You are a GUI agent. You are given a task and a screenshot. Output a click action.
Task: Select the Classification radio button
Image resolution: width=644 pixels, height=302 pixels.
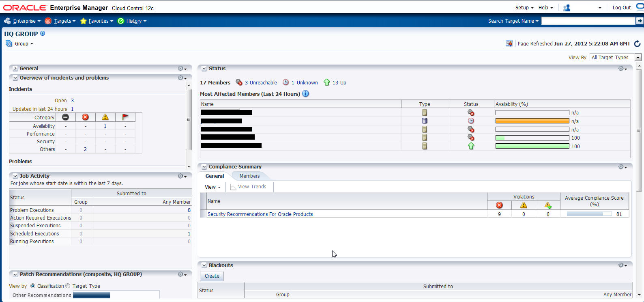pos(33,286)
